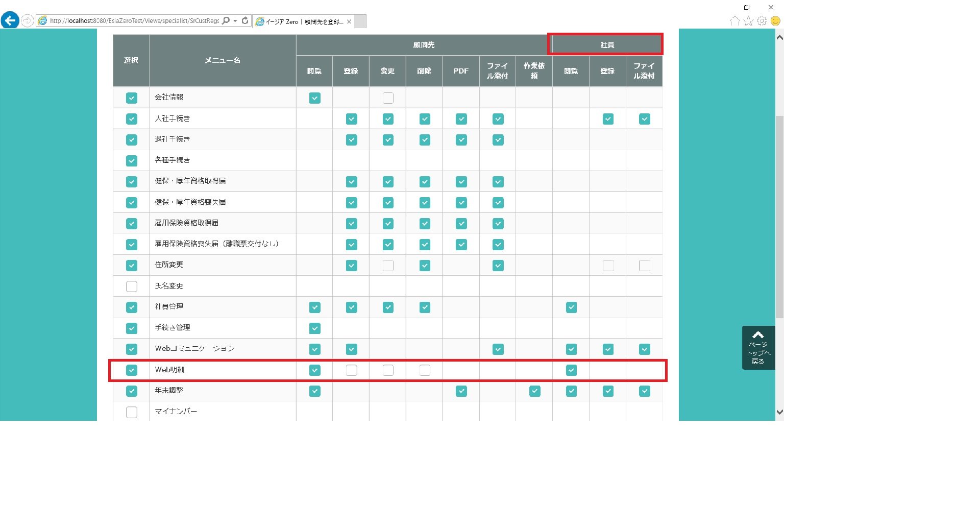Click the URL address field
The height and width of the screenshot is (526, 980).
(134, 21)
